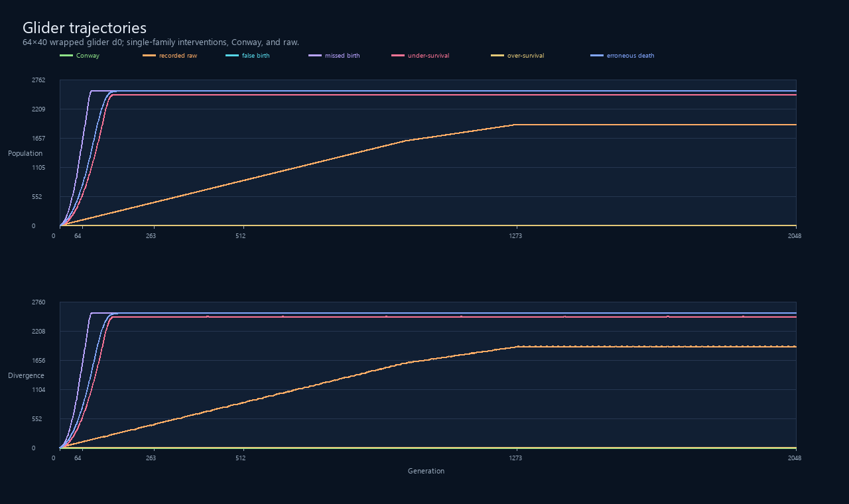
Task: Click the yellow over-survival legend swatch
Action: click(497, 55)
